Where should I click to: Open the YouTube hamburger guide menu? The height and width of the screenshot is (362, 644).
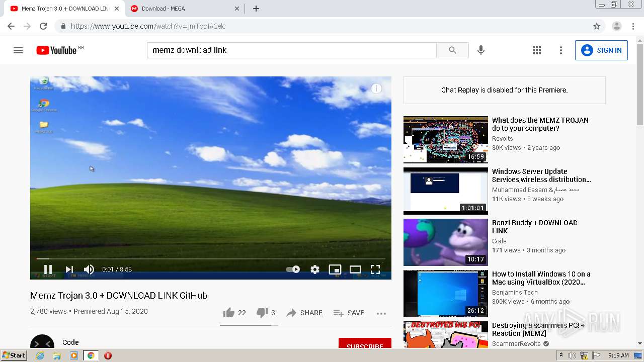pos(18,50)
